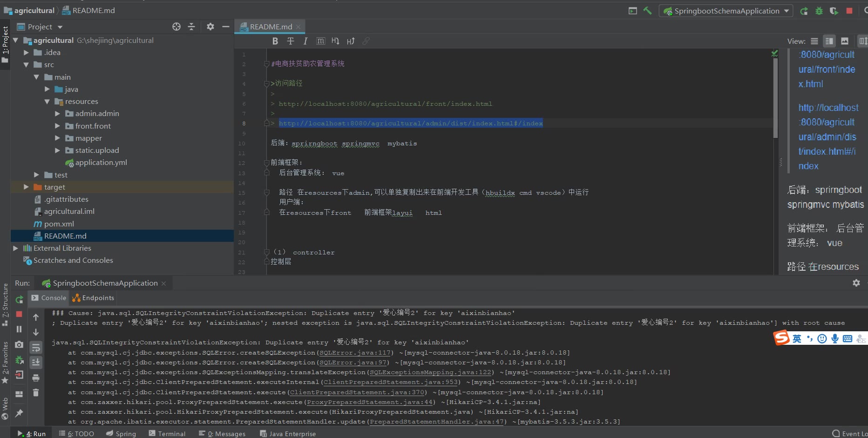Switch to editor-only view mode
Image resolution: width=868 pixels, height=438 pixels.
pos(814,41)
